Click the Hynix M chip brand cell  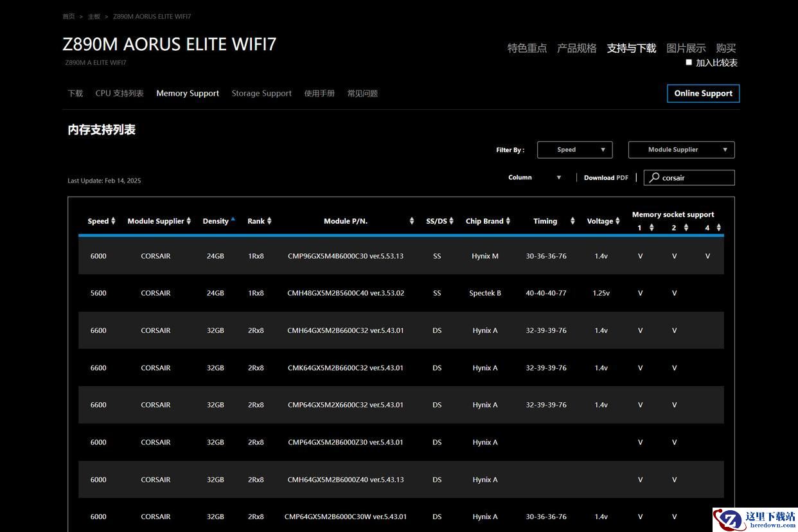coord(485,256)
